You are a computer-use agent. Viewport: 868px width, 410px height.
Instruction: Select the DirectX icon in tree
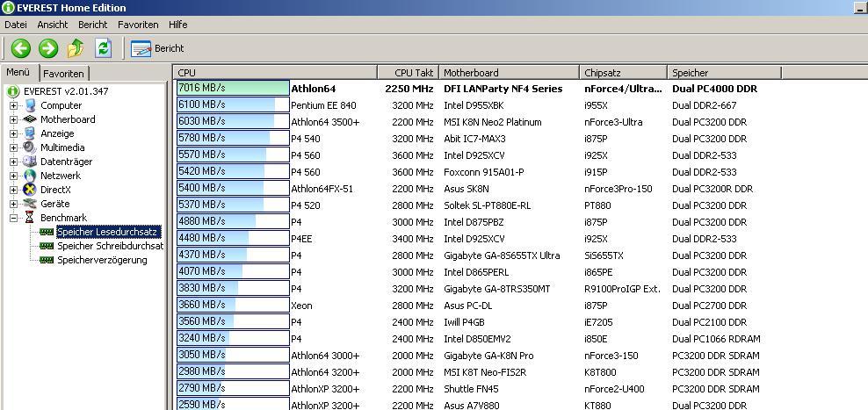tap(30, 190)
